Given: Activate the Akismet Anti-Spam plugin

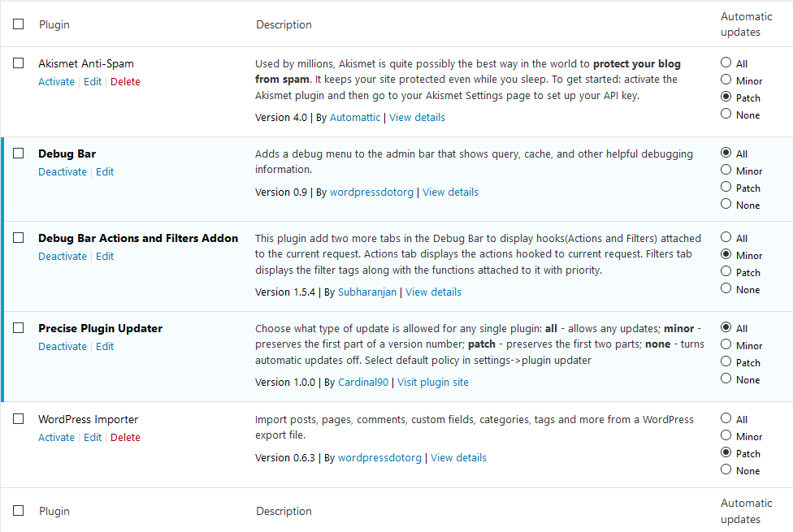Looking at the screenshot, I should pos(56,82).
